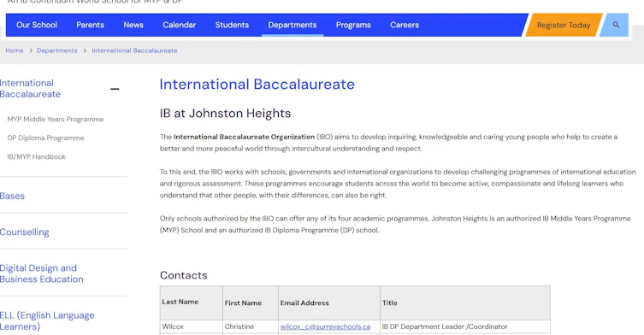Click the IB at Johnston Heights heading
This screenshot has width=644, height=335.
pos(225,114)
